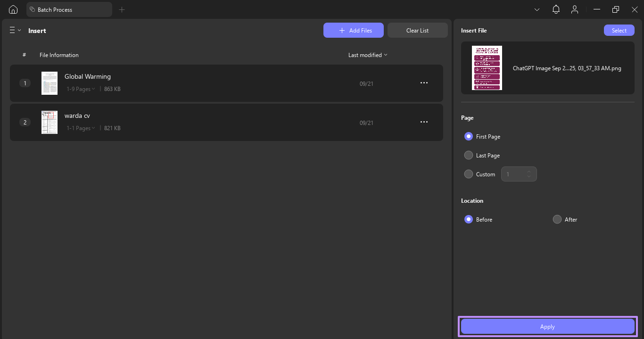Click the Global Warming file name

(88, 76)
